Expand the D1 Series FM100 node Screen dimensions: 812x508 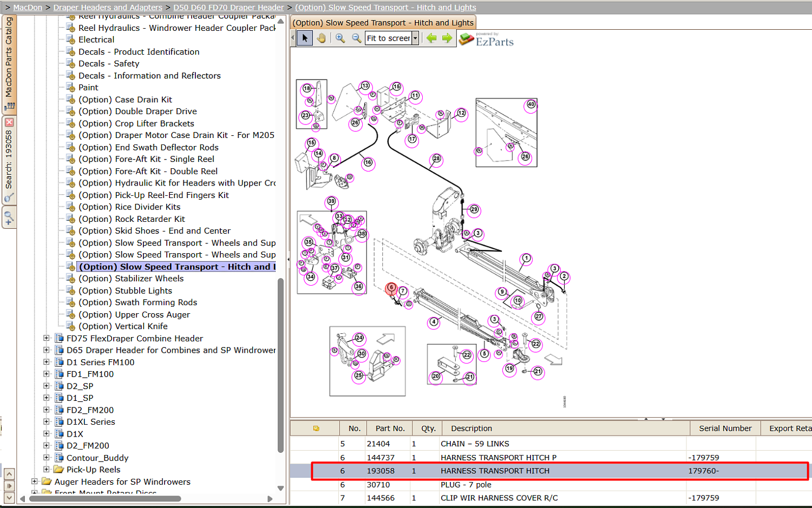(x=47, y=362)
